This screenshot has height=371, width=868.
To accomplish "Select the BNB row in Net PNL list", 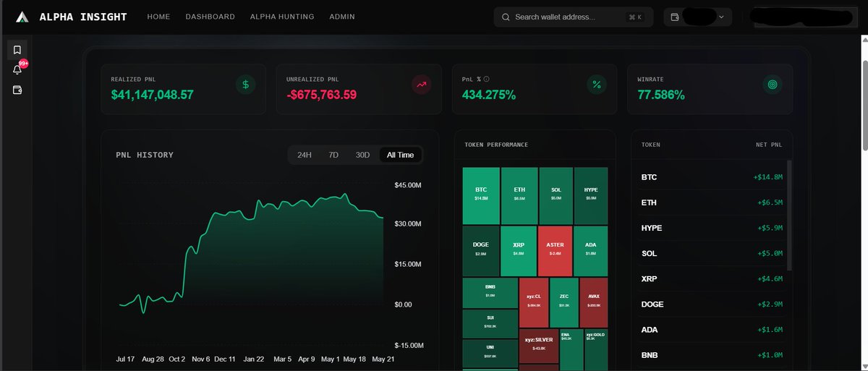I will point(712,355).
